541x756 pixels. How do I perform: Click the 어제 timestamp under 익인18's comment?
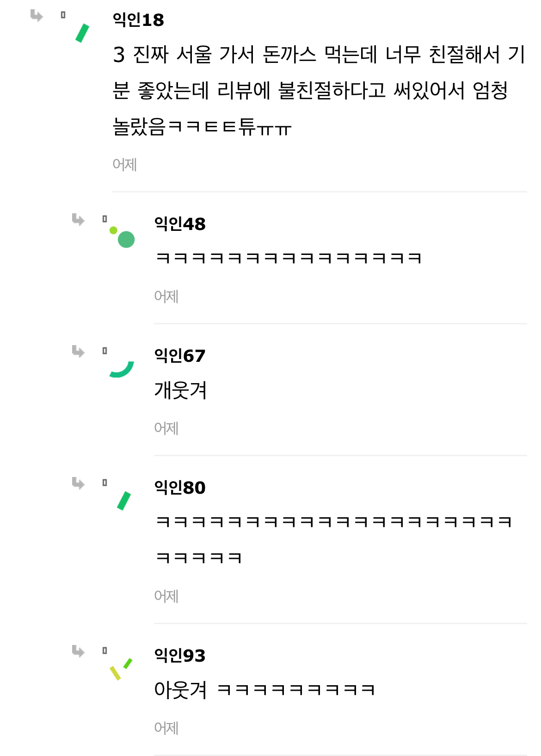pyautogui.click(x=125, y=165)
